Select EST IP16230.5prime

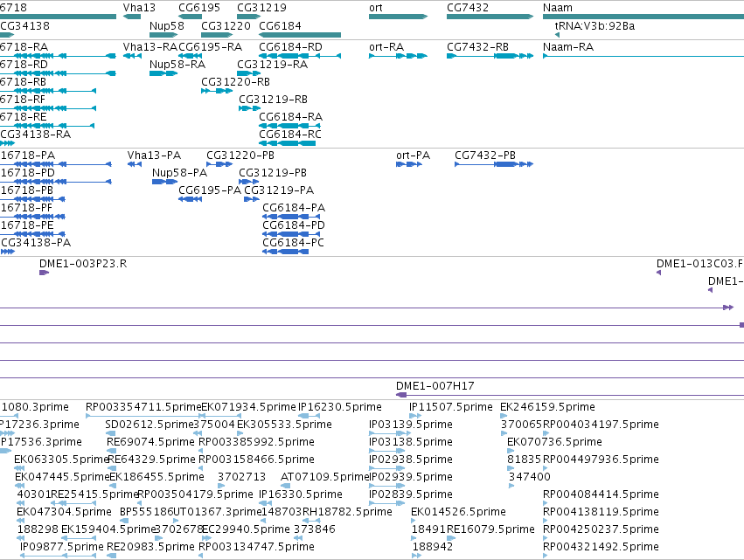309,416
